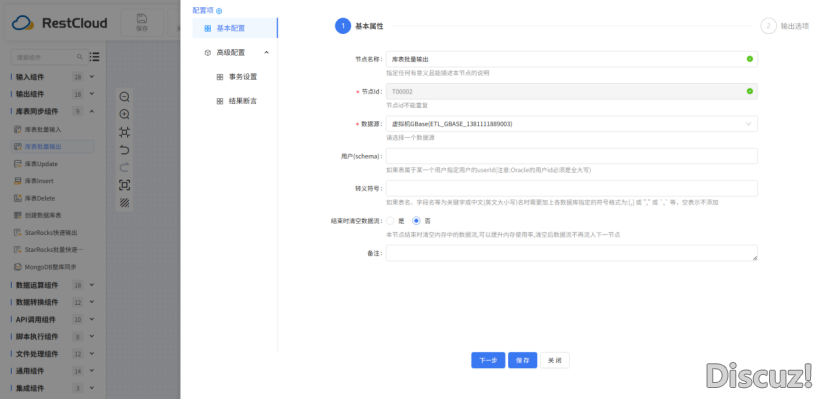Click the 用户(schema) input field
The height and width of the screenshot is (400, 829).
pyautogui.click(x=572, y=156)
